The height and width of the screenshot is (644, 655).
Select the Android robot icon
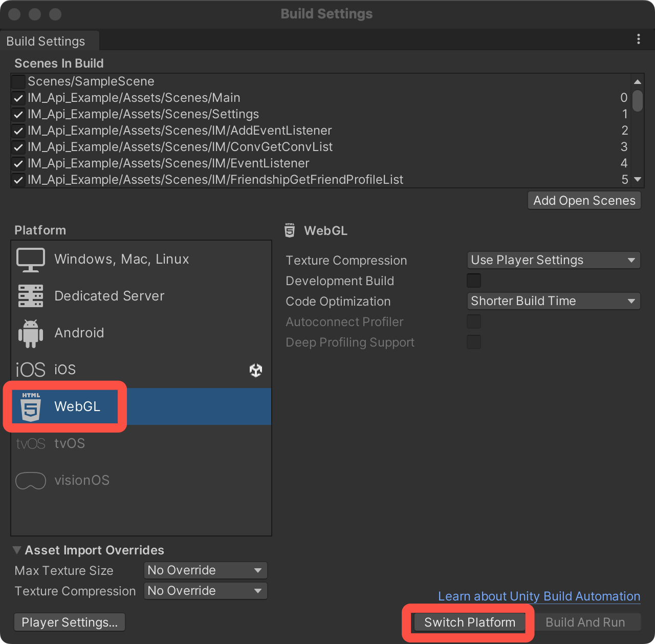click(31, 333)
